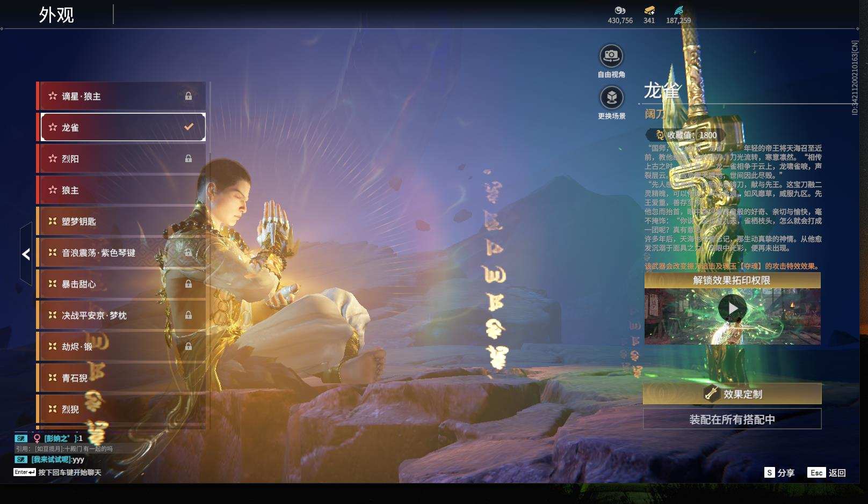Click the lock icon on 烈阳 skin
Viewport: 868px width, 504px height.
coord(189,159)
